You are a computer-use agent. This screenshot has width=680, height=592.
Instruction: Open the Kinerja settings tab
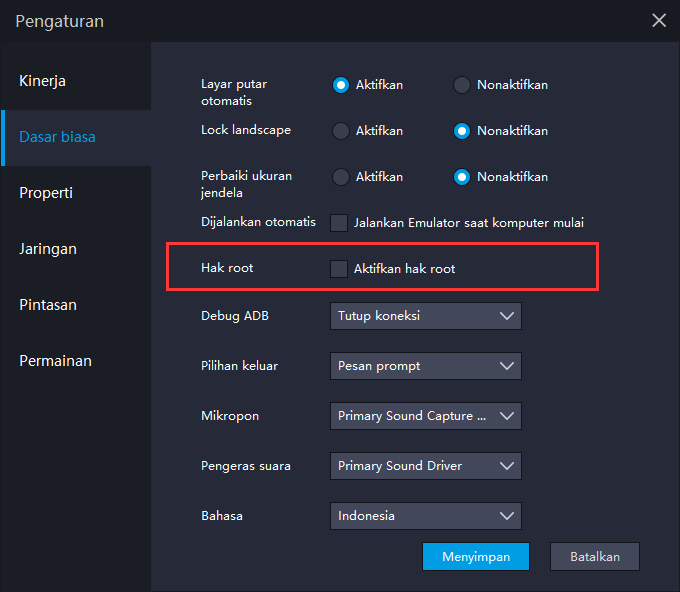tap(76, 81)
